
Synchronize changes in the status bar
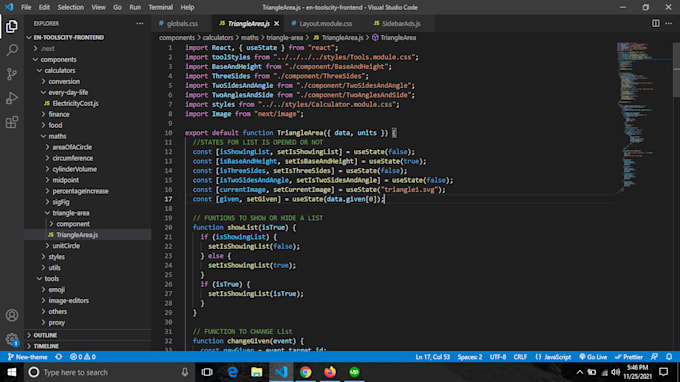[x=59, y=357]
